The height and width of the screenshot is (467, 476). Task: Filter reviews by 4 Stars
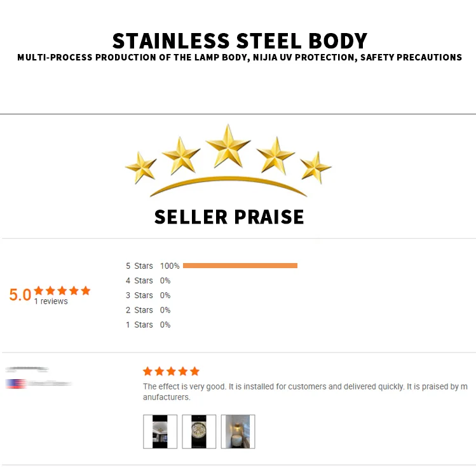click(139, 280)
